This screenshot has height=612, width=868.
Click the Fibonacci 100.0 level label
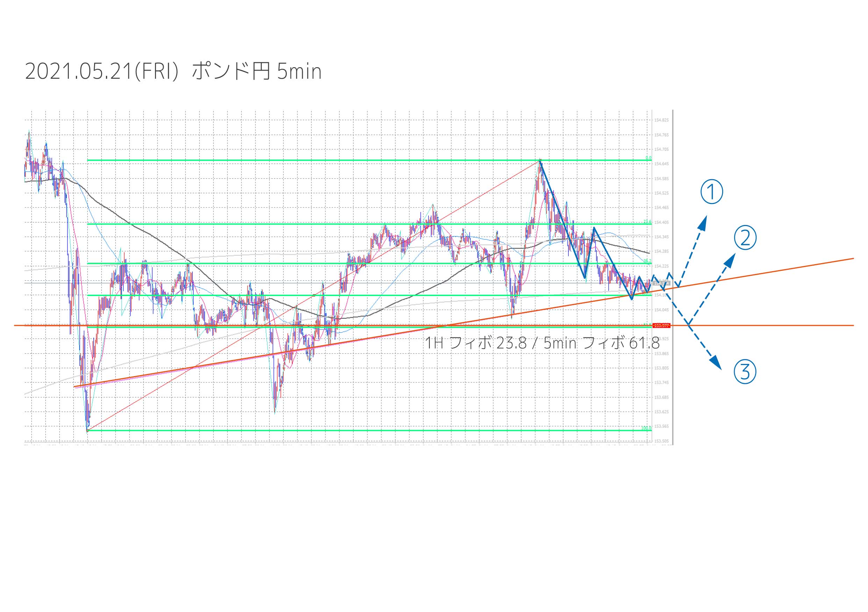(x=647, y=428)
